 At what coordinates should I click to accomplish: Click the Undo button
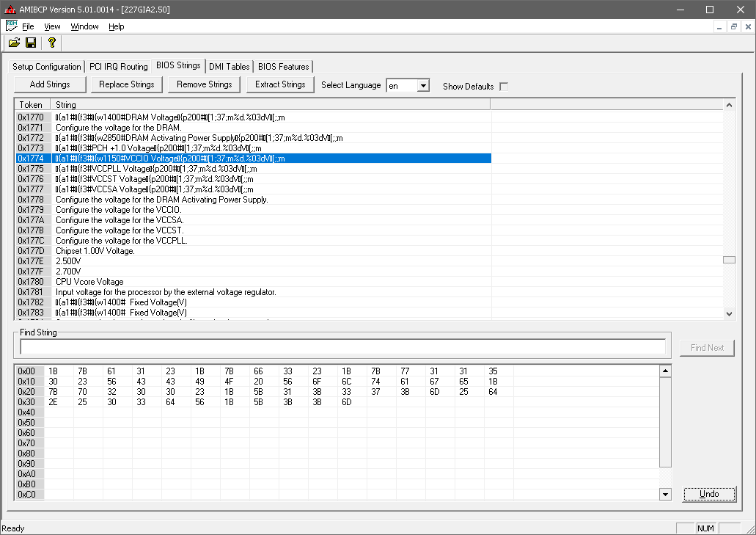(x=709, y=494)
